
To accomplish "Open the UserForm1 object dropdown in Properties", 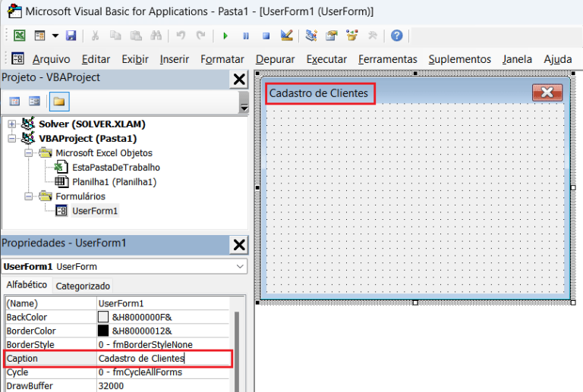I will pos(240,267).
